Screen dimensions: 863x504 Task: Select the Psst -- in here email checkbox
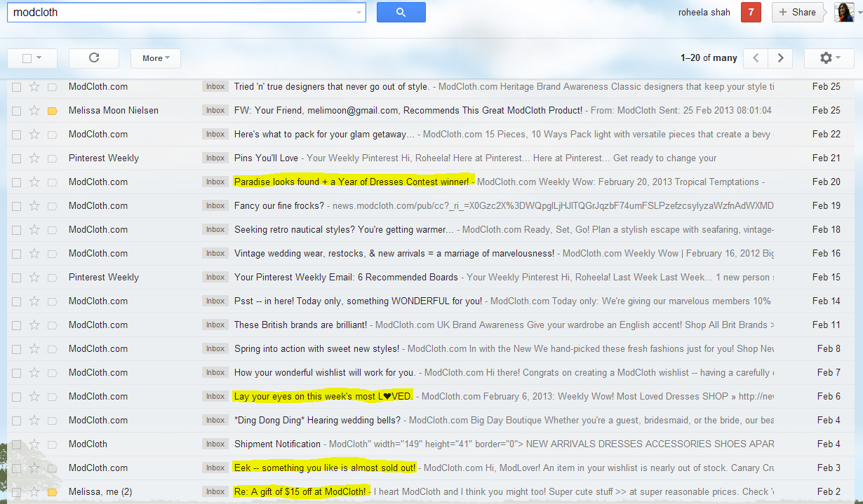point(16,301)
